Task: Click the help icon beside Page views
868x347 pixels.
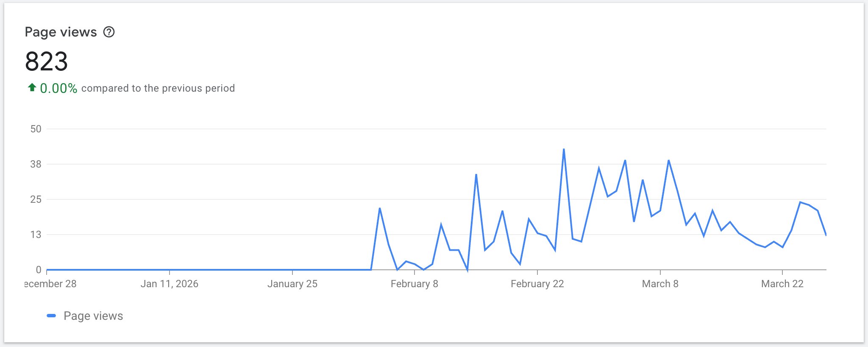Action: 109,32
